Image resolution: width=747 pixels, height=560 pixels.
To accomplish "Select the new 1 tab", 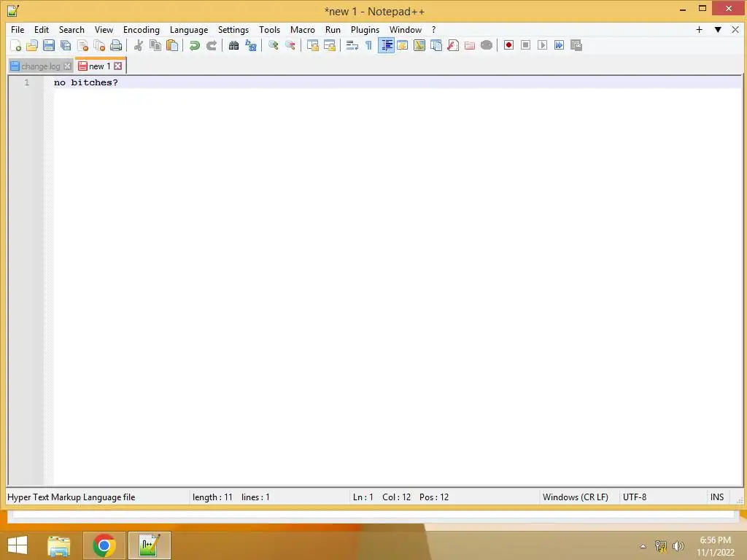I will pyautogui.click(x=99, y=66).
